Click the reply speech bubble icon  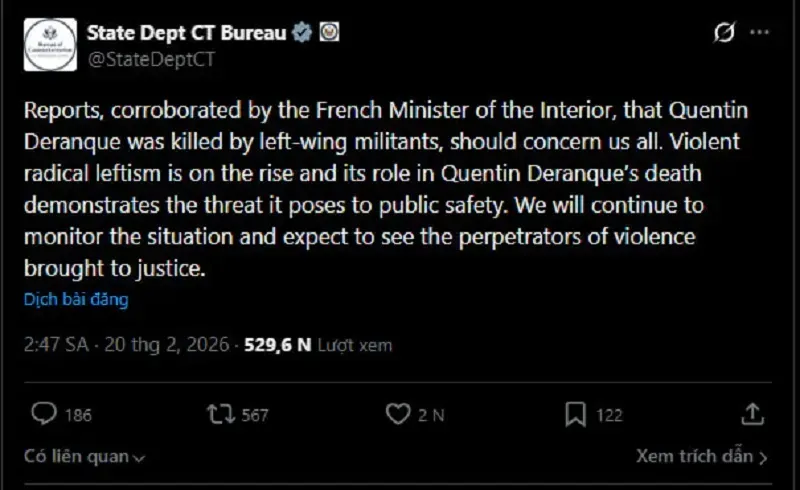(44, 414)
